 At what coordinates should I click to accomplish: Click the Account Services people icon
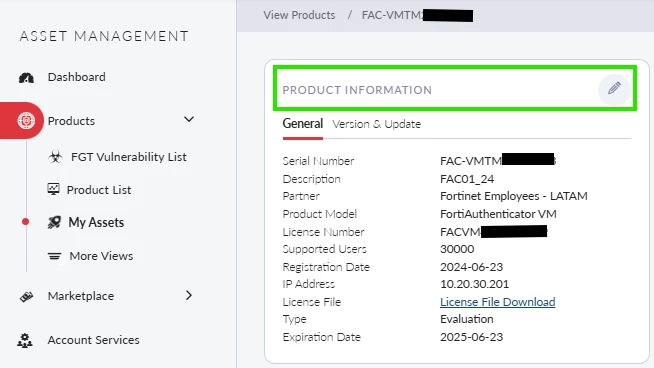pos(25,340)
